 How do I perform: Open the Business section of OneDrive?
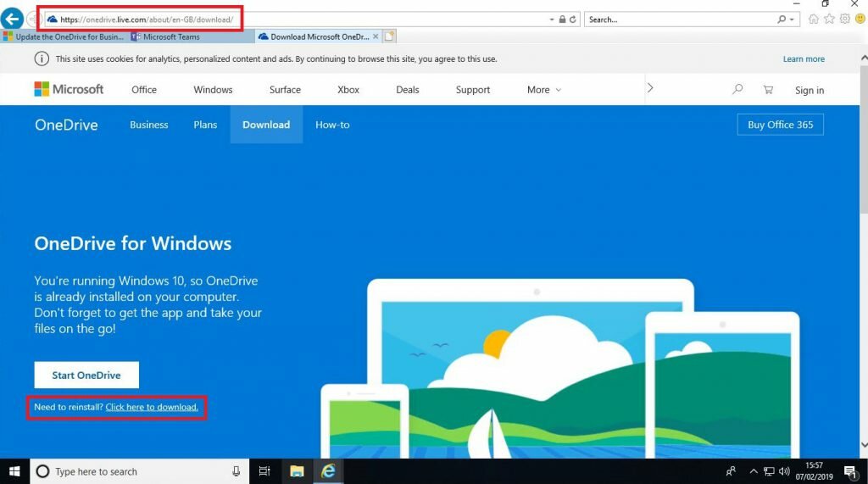(x=149, y=125)
